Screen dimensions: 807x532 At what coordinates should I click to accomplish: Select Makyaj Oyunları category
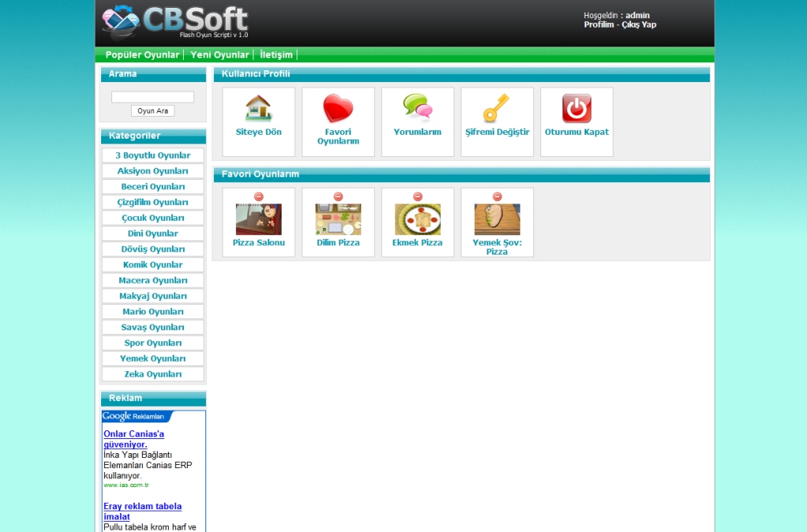point(153,296)
